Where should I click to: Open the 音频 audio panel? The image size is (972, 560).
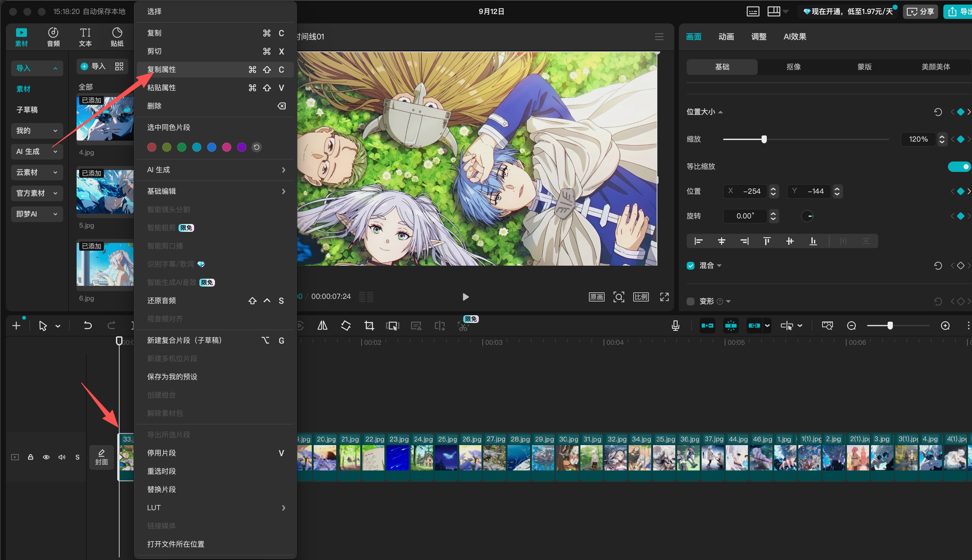click(x=53, y=37)
